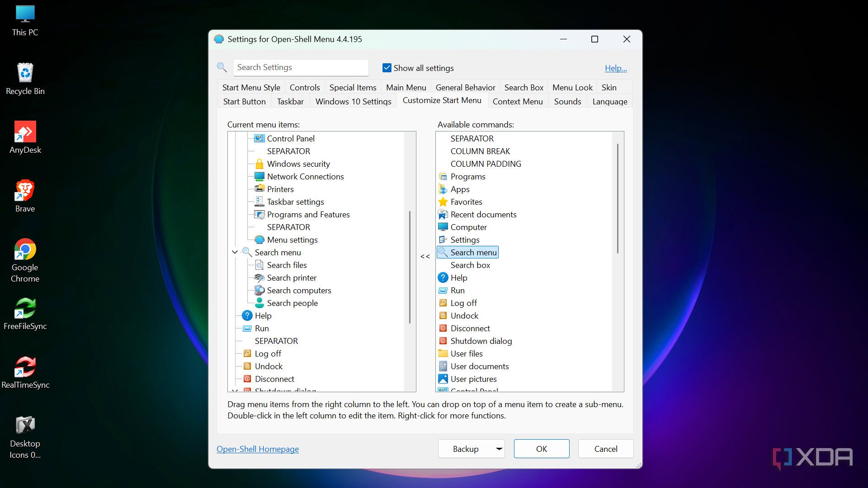The height and width of the screenshot is (488, 868).
Task: Click the Available commands vertical scrollbar
Action: [x=618, y=198]
